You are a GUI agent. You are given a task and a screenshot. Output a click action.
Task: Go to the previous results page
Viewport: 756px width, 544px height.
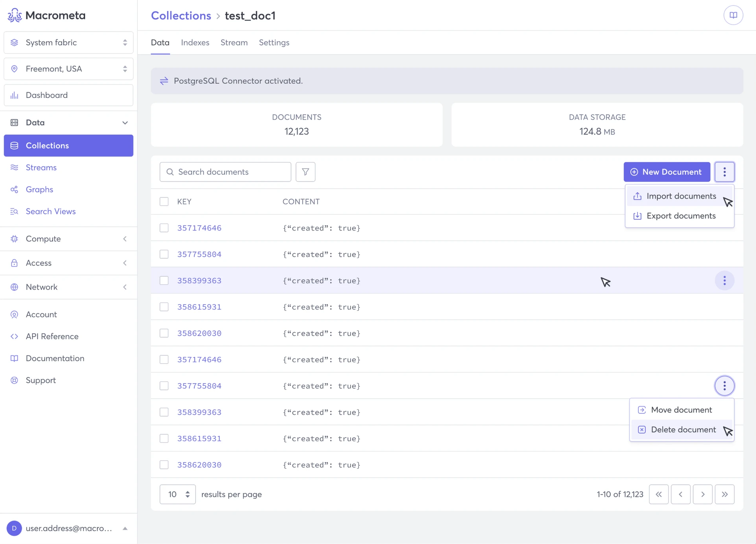(681, 494)
